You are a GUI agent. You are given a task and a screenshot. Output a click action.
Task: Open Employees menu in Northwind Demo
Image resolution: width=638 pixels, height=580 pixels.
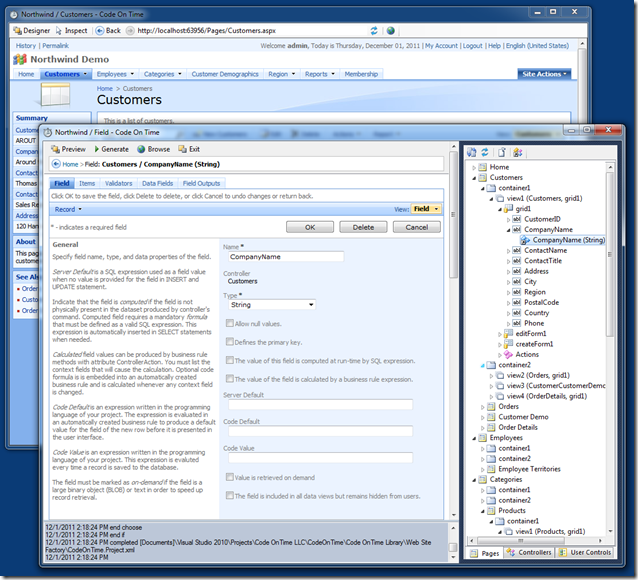coord(115,74)
